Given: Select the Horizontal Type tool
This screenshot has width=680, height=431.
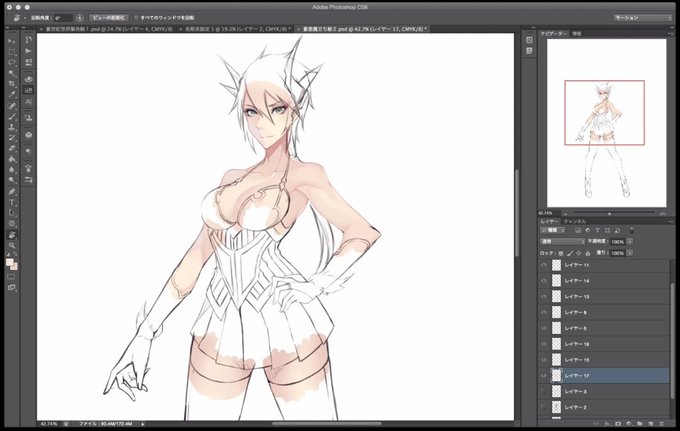Looking at the screenshot, I should (x=12, y=202).
